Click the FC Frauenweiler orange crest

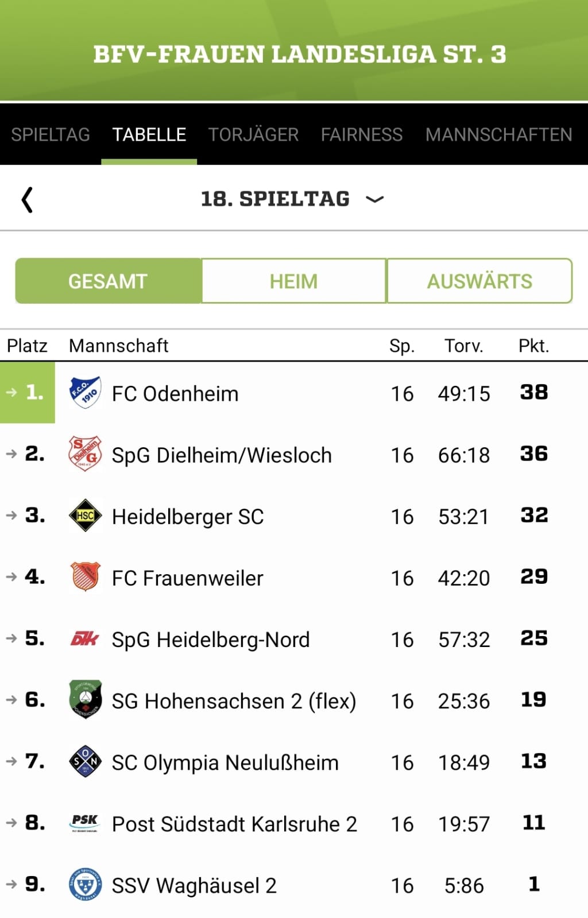click(85, 576)
